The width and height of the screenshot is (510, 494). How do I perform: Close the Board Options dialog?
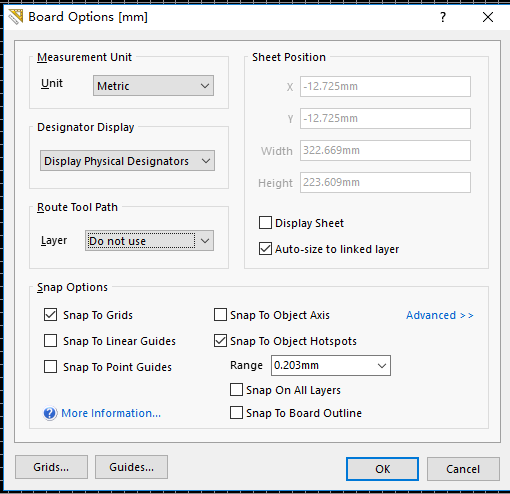[x=488, y=17]
